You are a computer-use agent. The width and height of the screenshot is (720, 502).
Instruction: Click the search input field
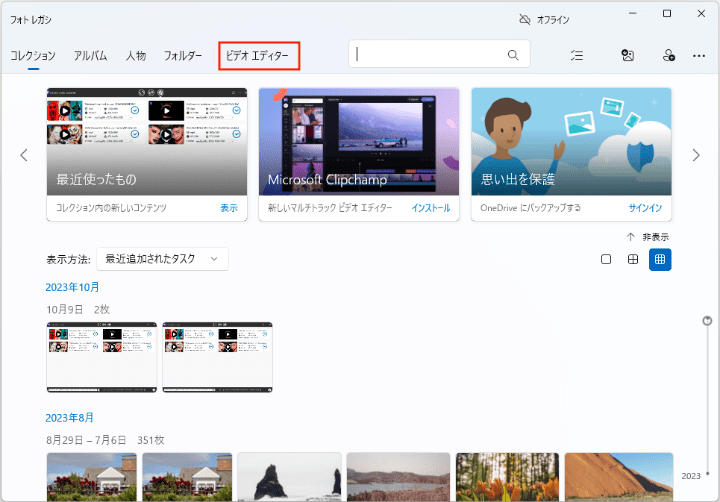[x=439, y=54]
